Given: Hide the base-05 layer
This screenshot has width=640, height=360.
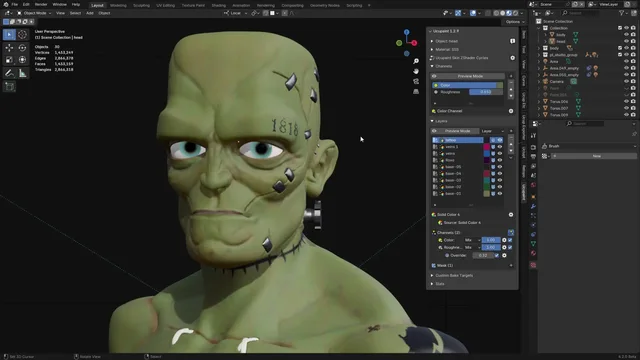Looking at the screenshot, I should coord(500,167).
